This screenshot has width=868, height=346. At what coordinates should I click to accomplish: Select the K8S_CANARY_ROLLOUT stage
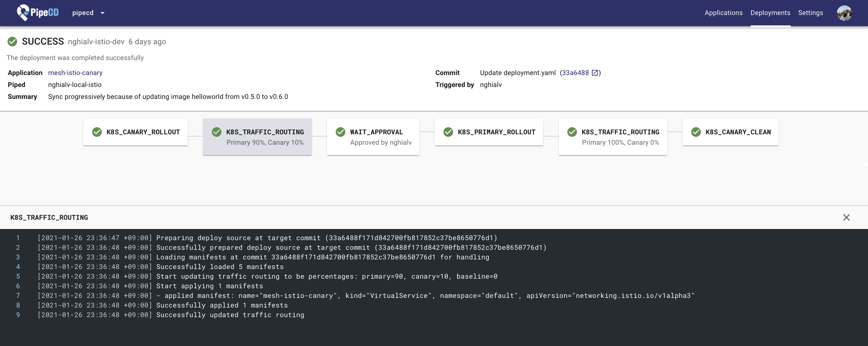(x=135, y=132)
